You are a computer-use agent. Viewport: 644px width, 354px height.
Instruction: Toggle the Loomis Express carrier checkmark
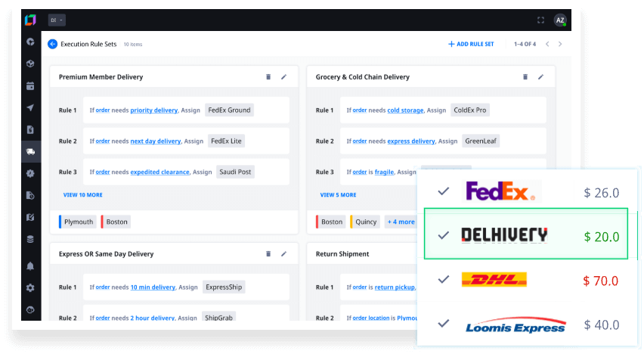(443, 324)
